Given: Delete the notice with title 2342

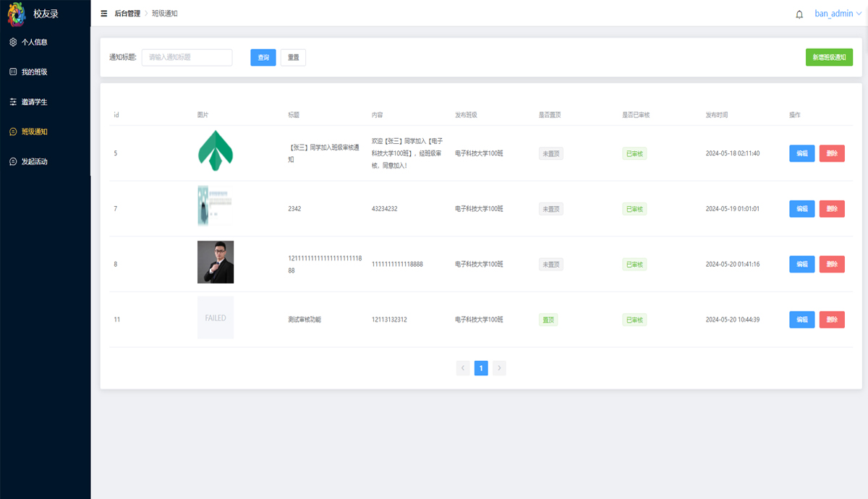Looking at the screenshot, I should (x=832, y=209).
